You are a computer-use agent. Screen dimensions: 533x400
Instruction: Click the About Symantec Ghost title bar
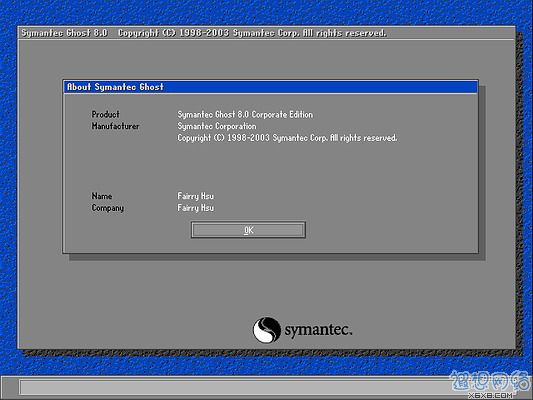[271, 87]
